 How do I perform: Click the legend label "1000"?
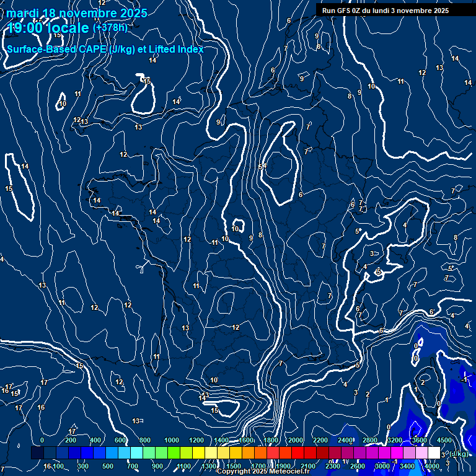tap(172, 440)
